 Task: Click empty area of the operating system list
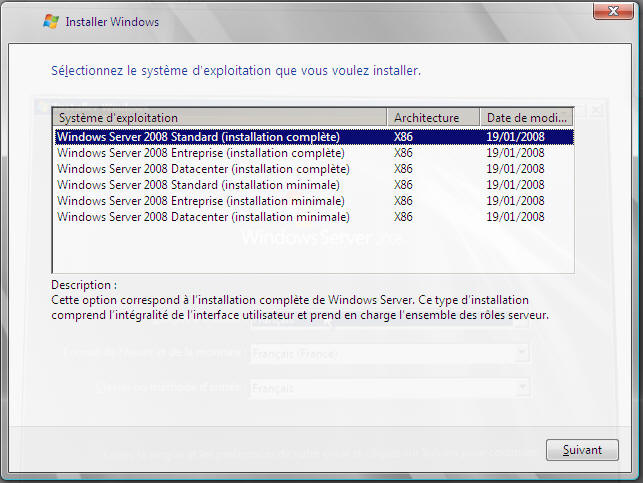(300, 250)
